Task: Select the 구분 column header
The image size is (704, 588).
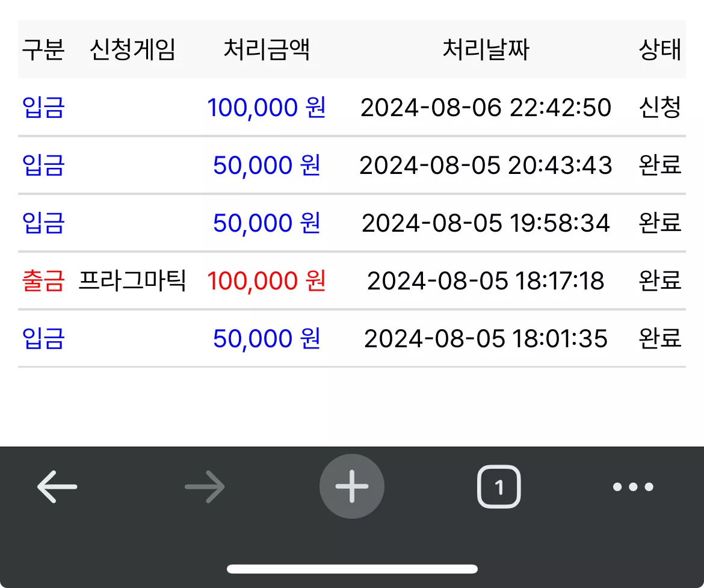Action: (43, 49)
